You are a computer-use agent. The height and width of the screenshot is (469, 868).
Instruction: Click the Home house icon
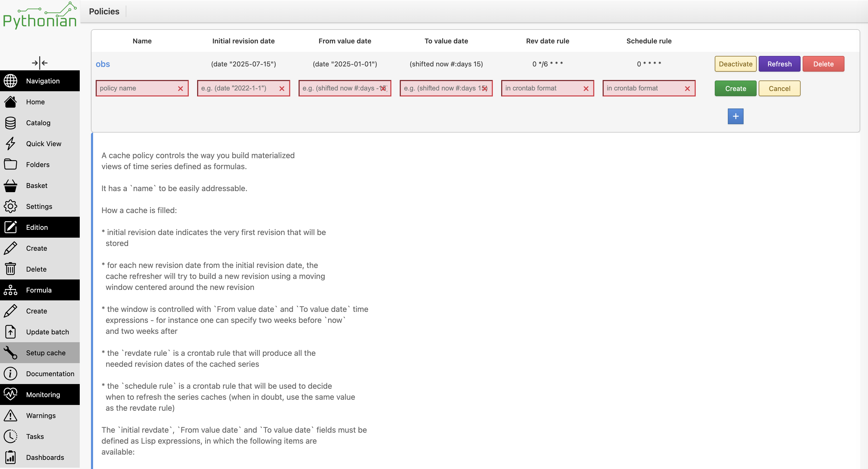10,102
